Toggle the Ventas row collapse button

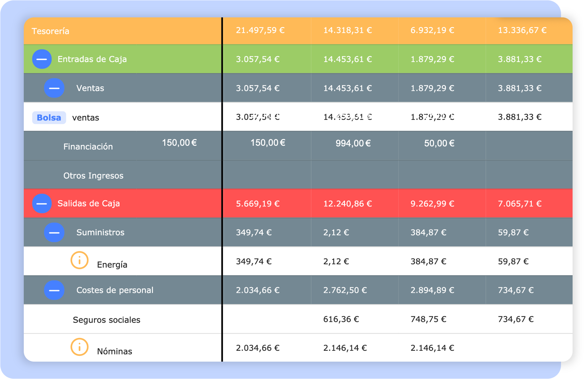tap(54, 88)
